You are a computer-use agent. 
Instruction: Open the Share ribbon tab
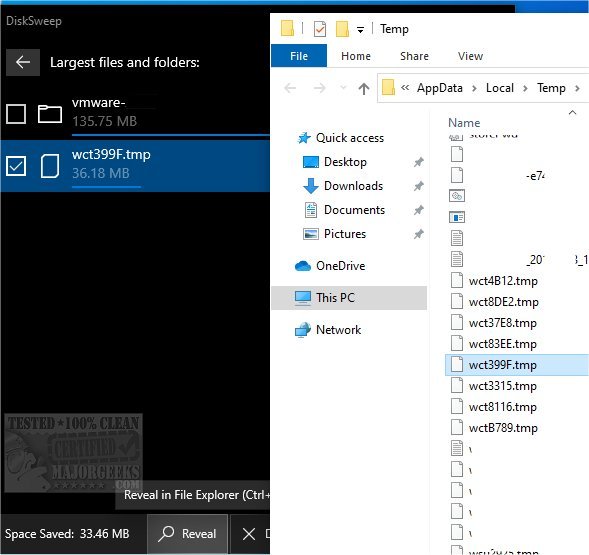pyautogui.click(x=414, y=56)
